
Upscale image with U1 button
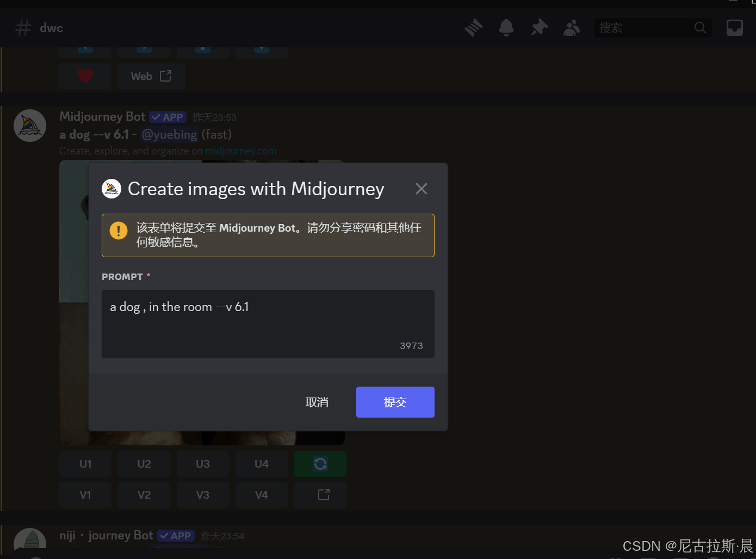[x=85, y=464]
